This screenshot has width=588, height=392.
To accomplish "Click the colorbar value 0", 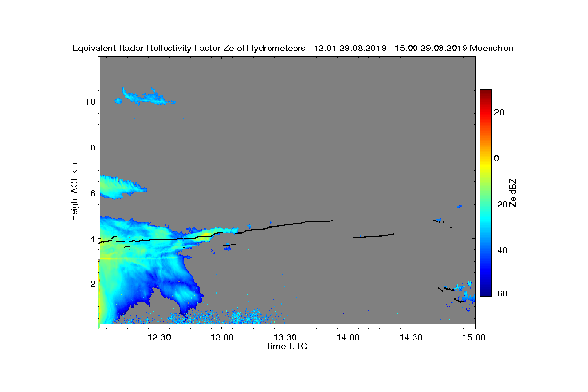I will [497, 158].
